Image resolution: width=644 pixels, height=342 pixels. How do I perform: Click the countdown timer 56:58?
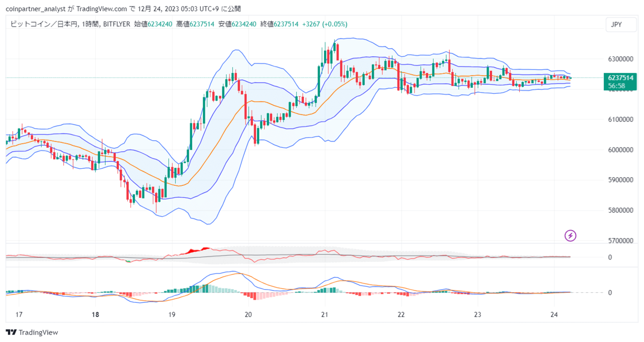click(617, 86)
